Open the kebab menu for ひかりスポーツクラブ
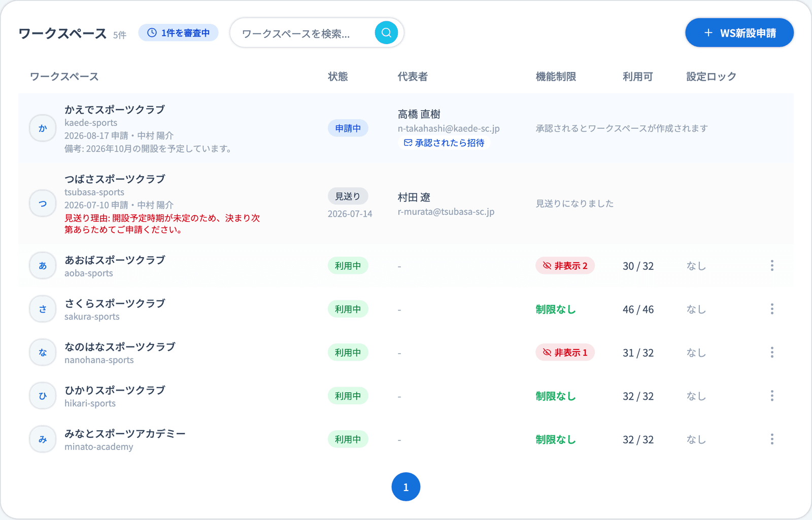 [x=772, y=396]
